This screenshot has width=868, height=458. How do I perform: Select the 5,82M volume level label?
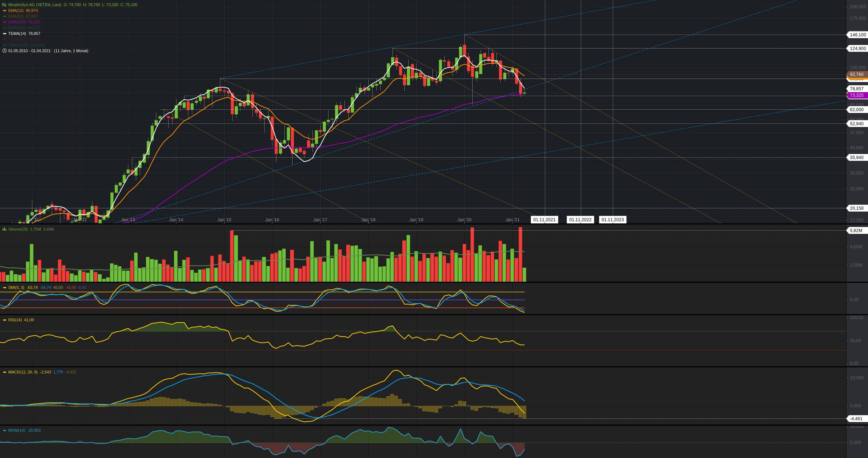click(x=856, y=231)
